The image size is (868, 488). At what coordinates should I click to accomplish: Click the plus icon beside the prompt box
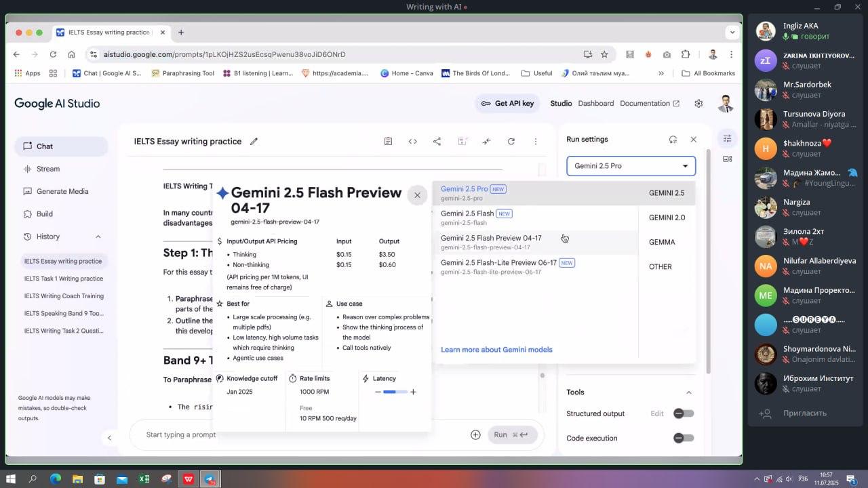475,435
